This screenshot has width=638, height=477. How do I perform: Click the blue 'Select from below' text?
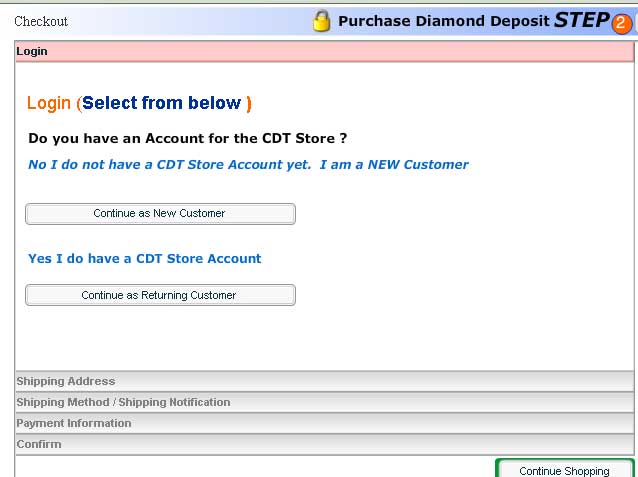(161, 103)
